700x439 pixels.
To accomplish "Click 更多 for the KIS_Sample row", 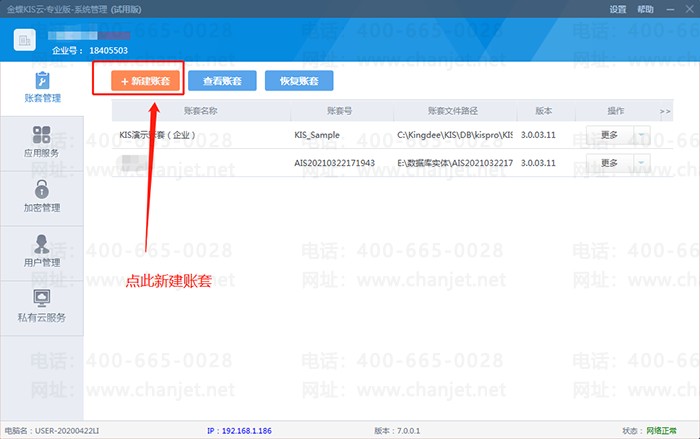I will click(x=609, y=135).
